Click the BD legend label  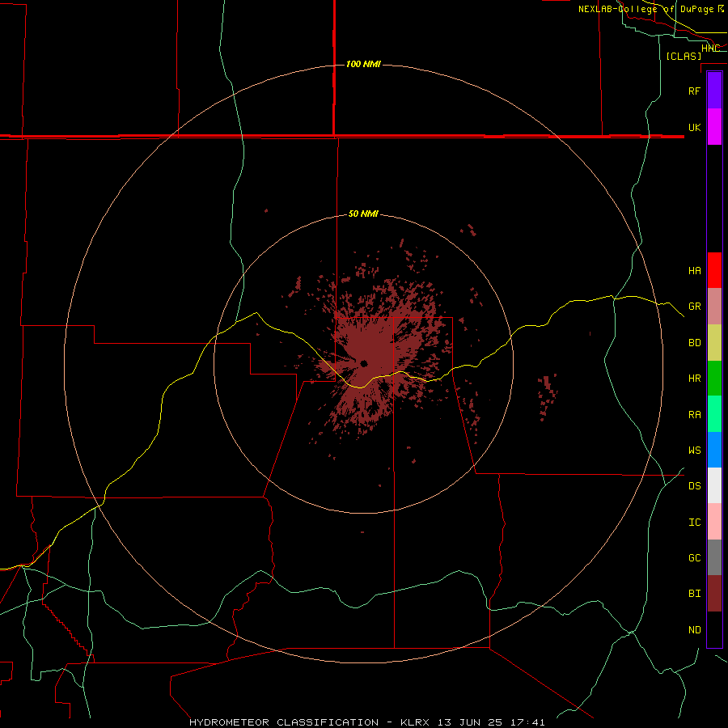click(x=694, y=343)
